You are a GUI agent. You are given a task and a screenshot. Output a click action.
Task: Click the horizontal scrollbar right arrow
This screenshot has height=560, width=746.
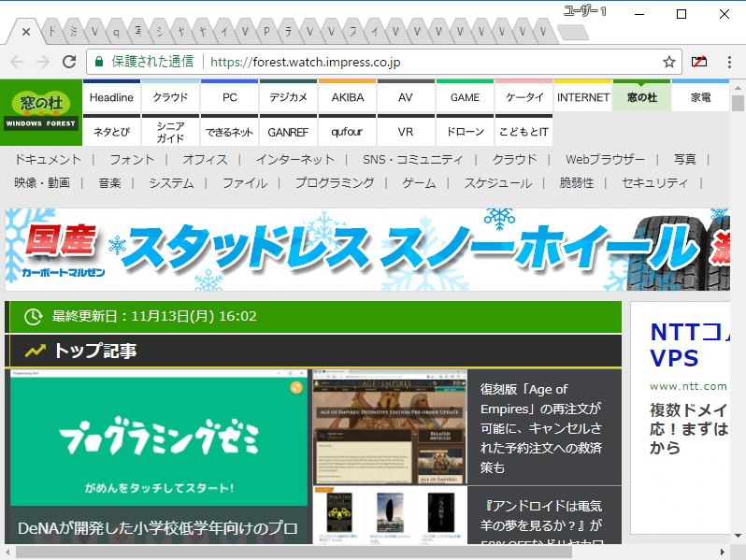point(723,552)
